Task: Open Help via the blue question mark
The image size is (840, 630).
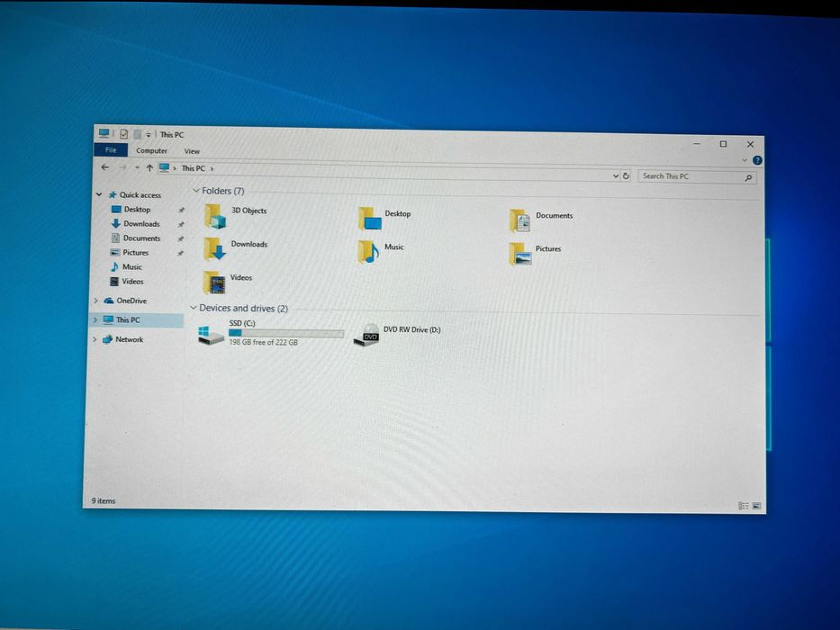Action: pos(757,160)
